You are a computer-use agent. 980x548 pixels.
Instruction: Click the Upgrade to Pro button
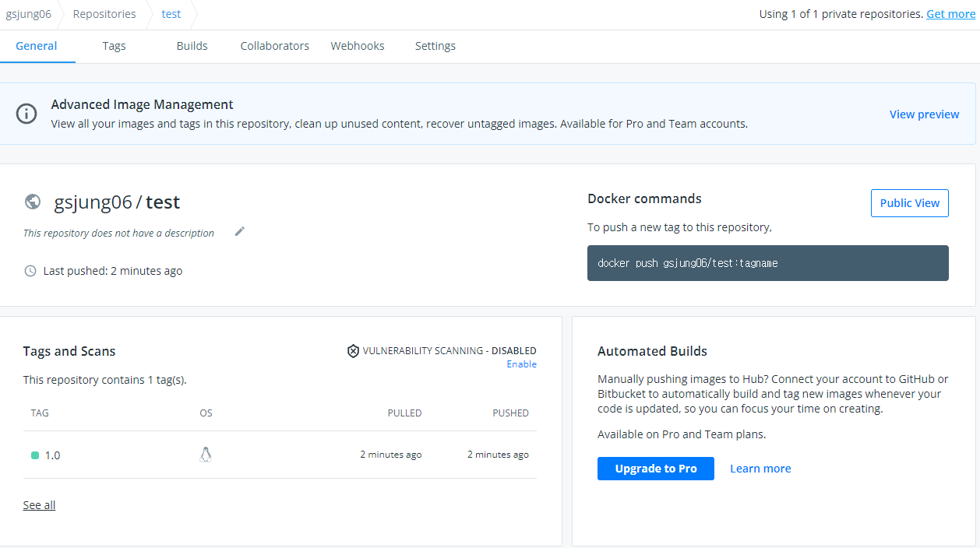tap(655, 469)
